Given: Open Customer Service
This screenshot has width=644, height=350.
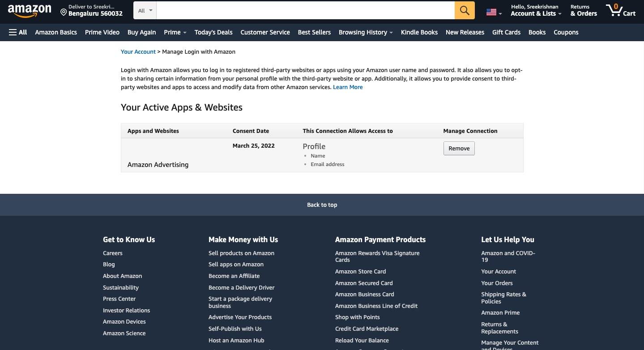Looking at the screenshot, I should pos(265,32).
